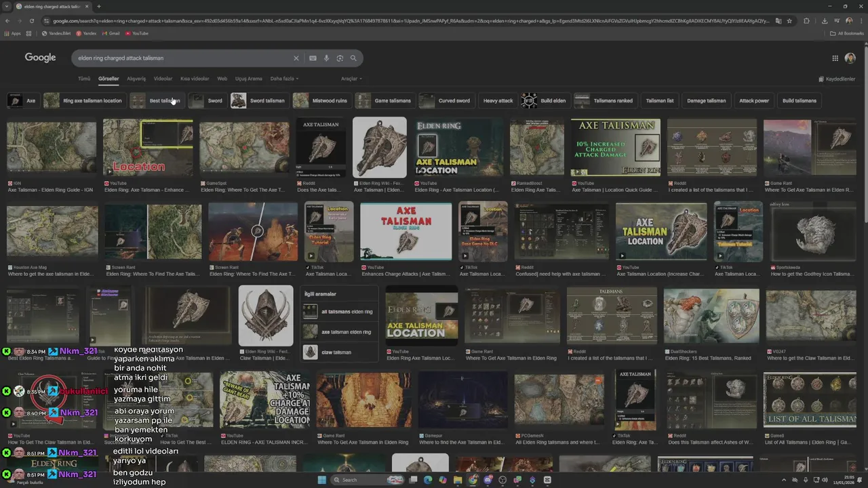Open the Google account avatar

[x=850, y=58]
